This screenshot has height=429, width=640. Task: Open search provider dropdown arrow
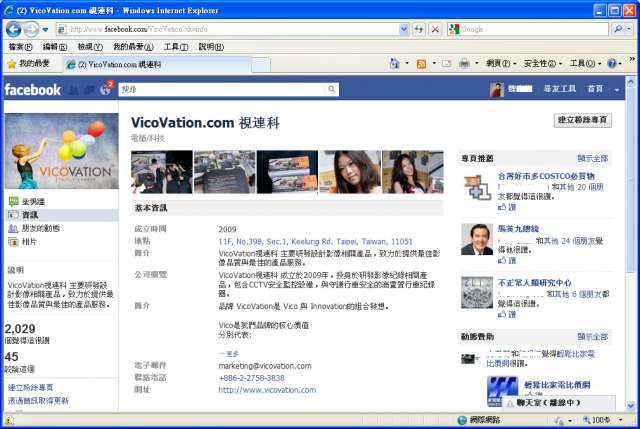[x=629, y=29]
